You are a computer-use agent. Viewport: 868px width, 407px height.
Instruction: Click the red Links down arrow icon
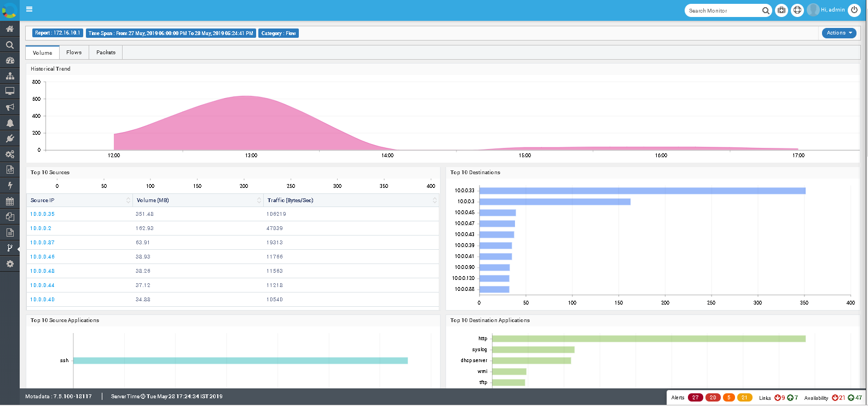coord(777,398)
